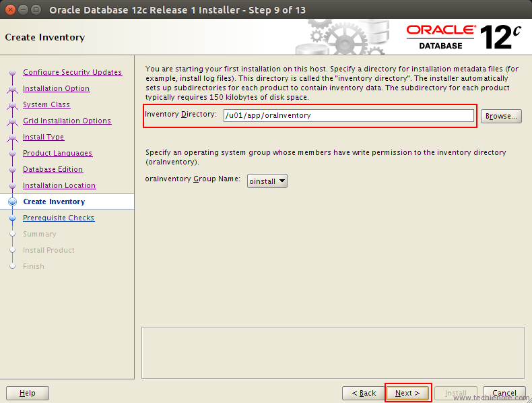Image resolution: width=532 pixels, height=403 pixels.
Task: Click the Configure Security Updates step bullet
Action: [13, 72]
